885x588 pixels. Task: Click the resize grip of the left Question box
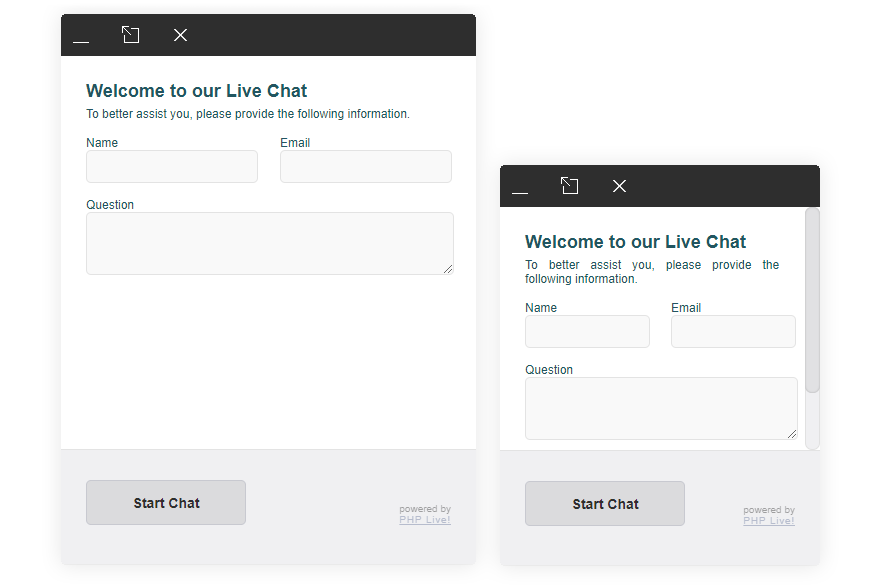click(x=449, y=271)
